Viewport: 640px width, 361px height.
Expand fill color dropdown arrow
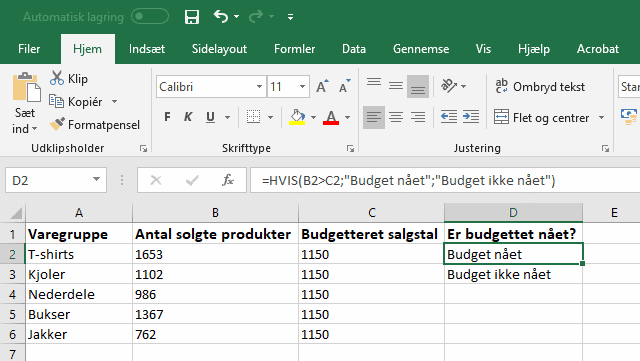click(x=313, y=118)
